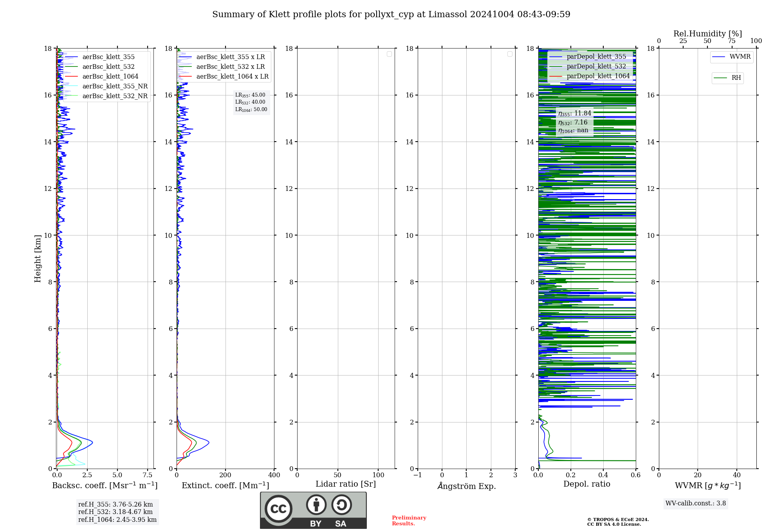The width and height of the screenshot is (783, 532).
Task: Click the 0.6 tick on Depol. ratio axis
Action: 635,475
